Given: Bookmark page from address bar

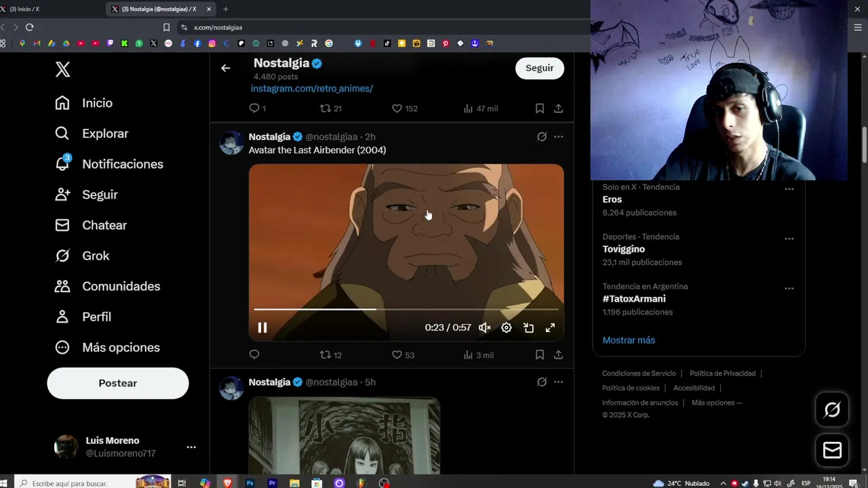Looking at the screenshot, I should tap(166, 27).
